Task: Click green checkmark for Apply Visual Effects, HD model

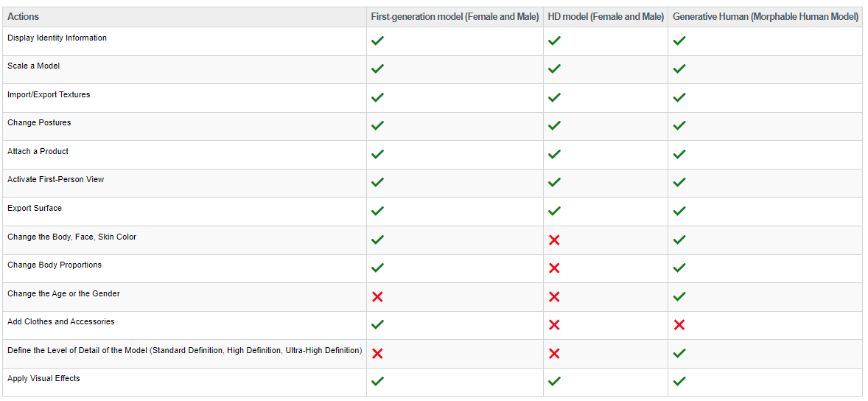Action: pyautogui.click(x=554, y=382)
